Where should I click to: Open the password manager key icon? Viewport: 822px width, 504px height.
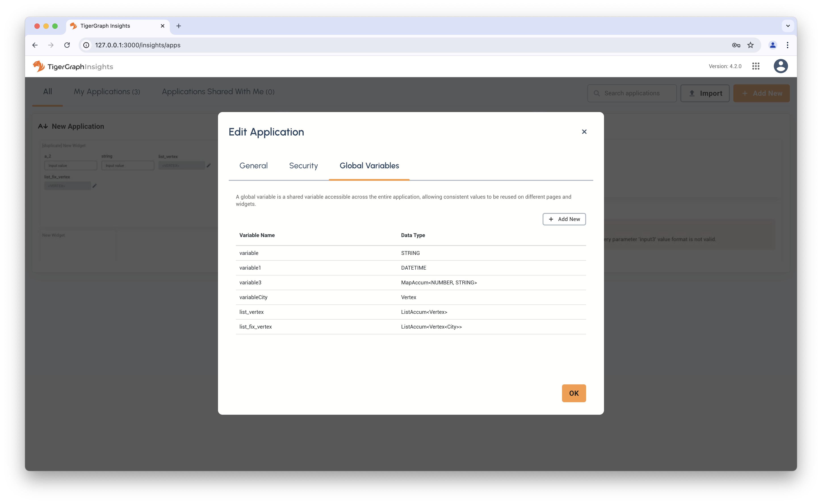(x=736, y=45)
